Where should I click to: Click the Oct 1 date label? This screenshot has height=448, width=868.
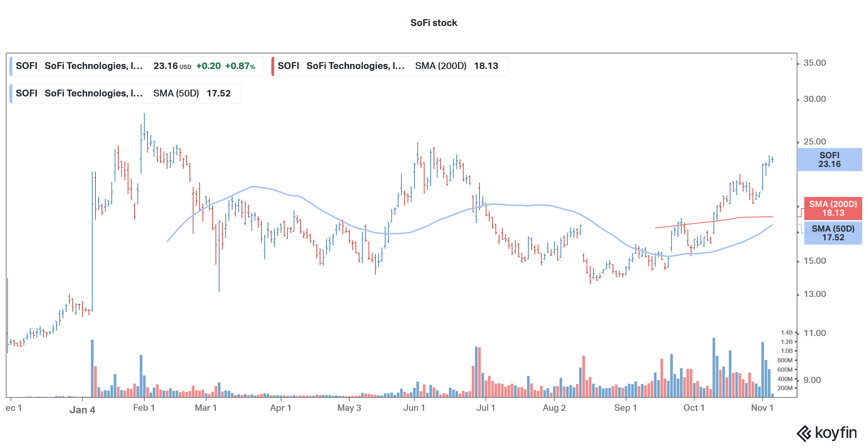point(694,408)
